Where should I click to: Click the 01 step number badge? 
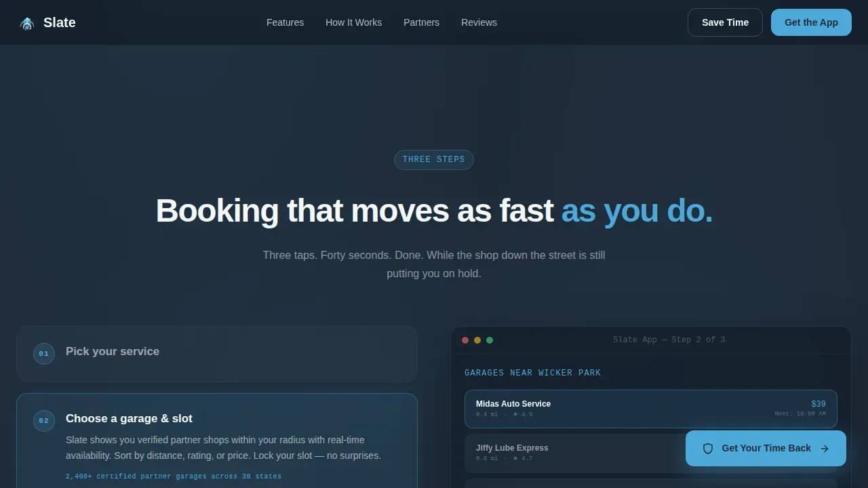coord(44,354)
